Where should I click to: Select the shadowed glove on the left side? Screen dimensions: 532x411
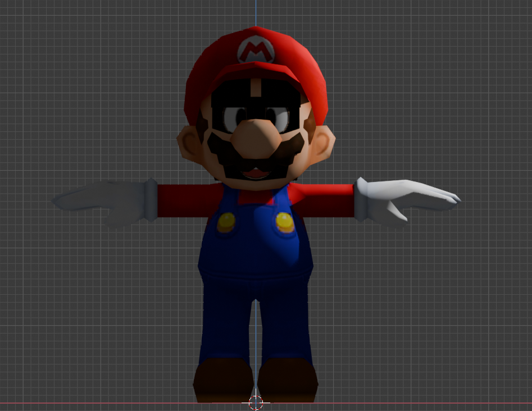[x=104, y=203]
